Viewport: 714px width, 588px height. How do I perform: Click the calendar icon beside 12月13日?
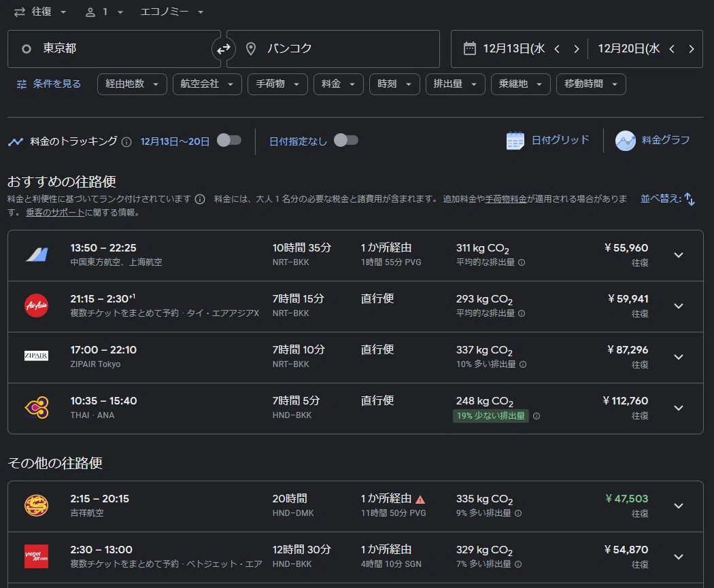[x=469, y=48]
